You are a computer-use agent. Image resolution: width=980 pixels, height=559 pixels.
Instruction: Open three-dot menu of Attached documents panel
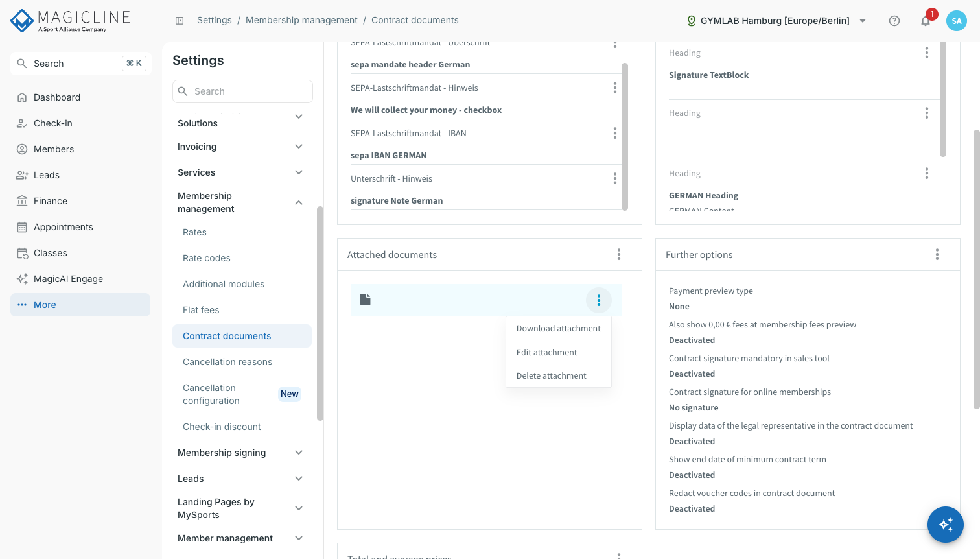619,255
